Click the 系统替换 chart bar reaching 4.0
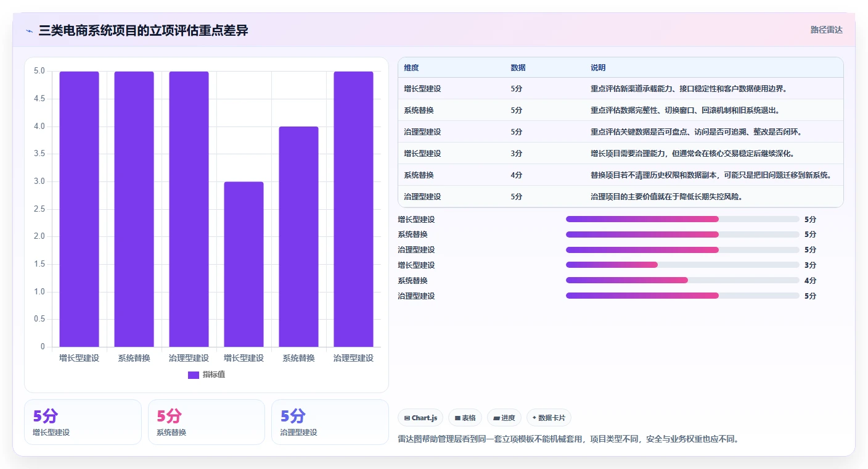The image size is (868, 469). click(x=298, y=236)
